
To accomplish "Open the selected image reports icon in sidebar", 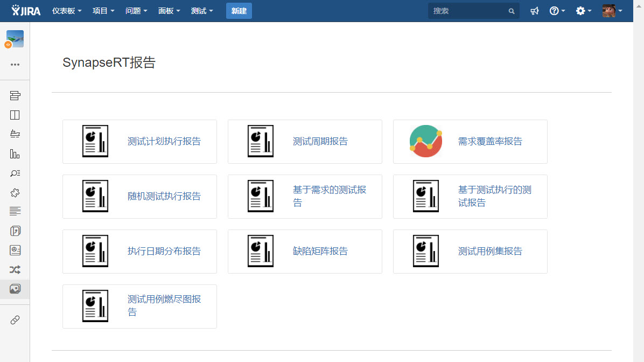I will [15, 289].
